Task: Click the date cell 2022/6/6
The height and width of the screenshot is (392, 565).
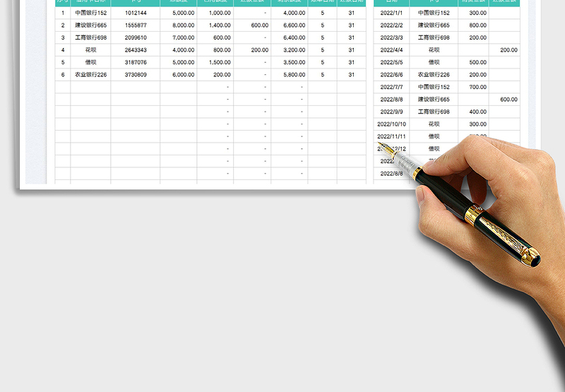Action: [391, 75]
